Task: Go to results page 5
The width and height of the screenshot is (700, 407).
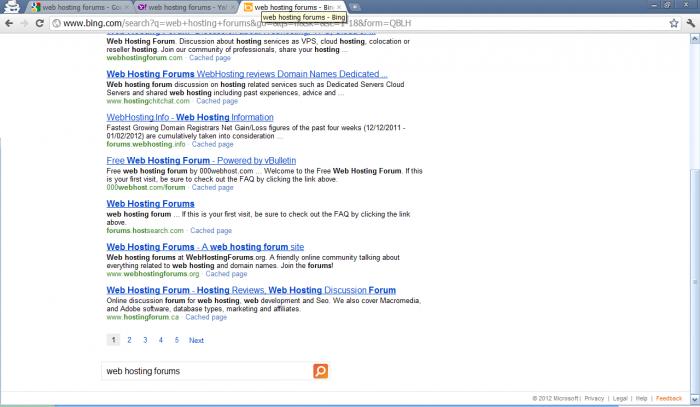Action: pyautogui.click(x=177, y=340)
